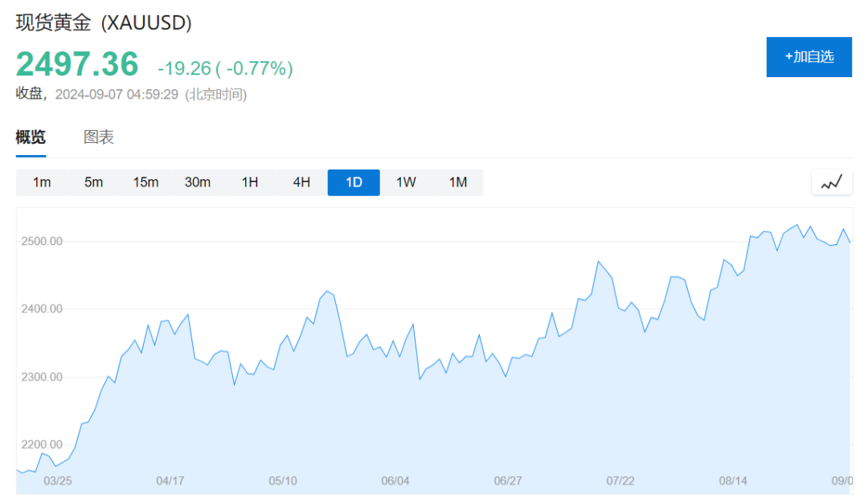Click the 08/14 date label
This screenshot has height=503, width=868.
tap(733, 481)
